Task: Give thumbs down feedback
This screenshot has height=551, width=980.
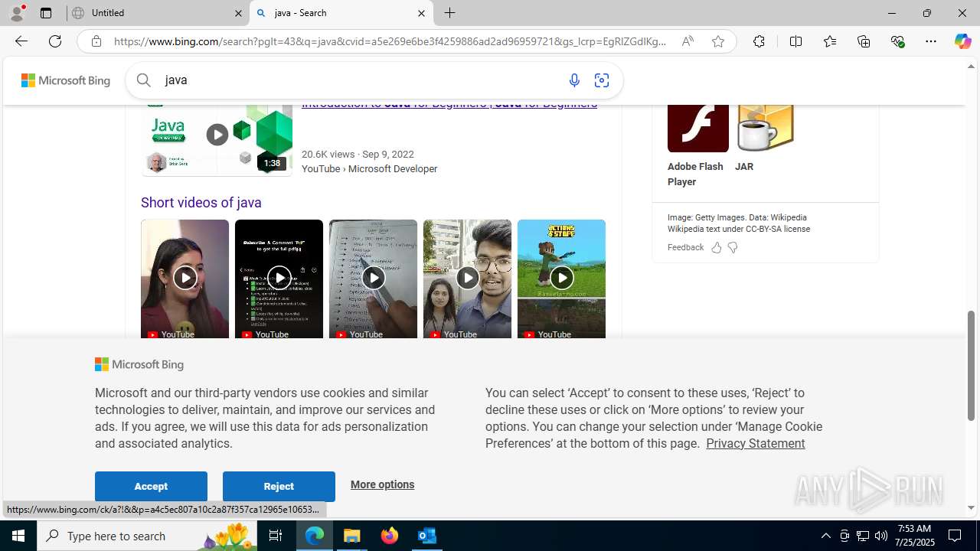Action: point(733,247)
